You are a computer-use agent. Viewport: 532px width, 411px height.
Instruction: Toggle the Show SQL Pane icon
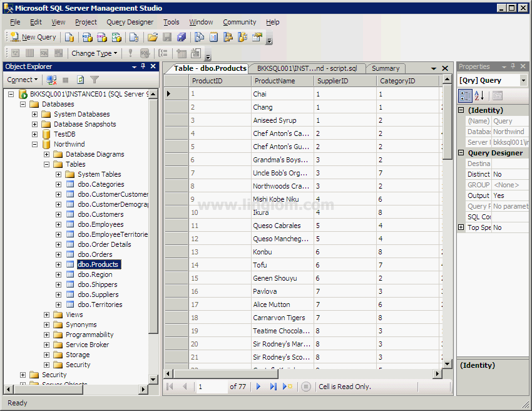[44, 53]
